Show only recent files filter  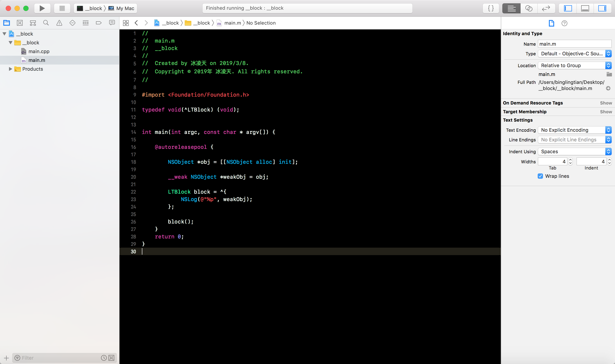click(x=104, y=358)
